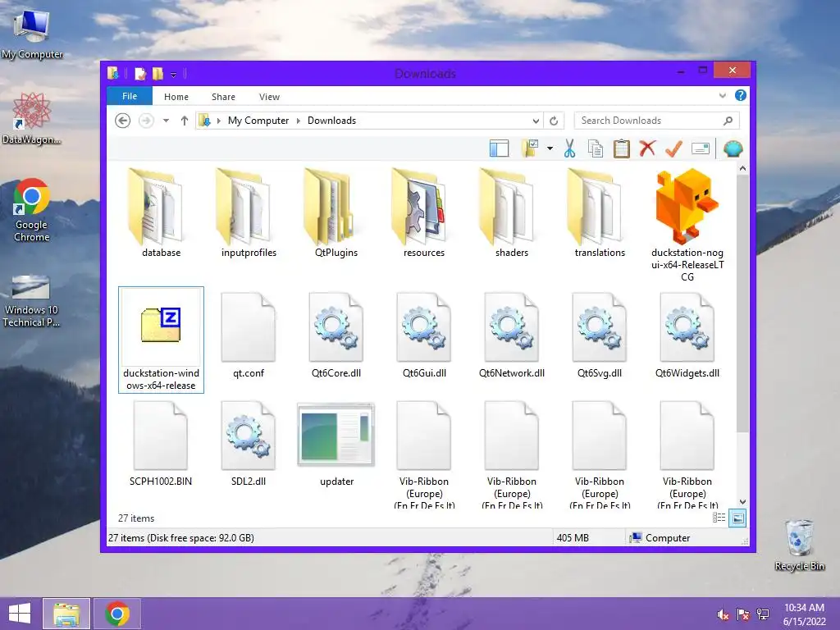Open Explorer help question mark
The width and height of the screenshot is (840, 630).
(741, 95)
